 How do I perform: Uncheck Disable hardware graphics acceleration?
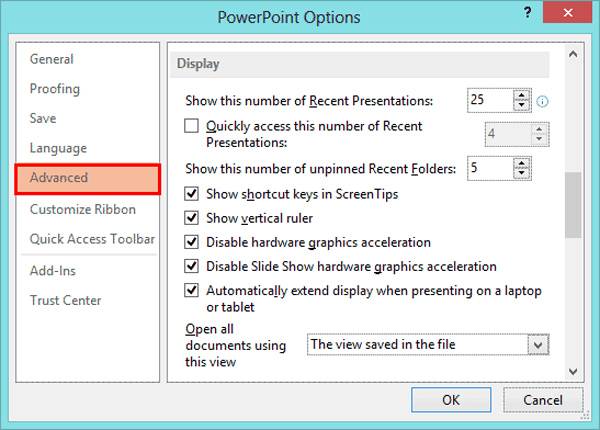[x=193, y=242]
